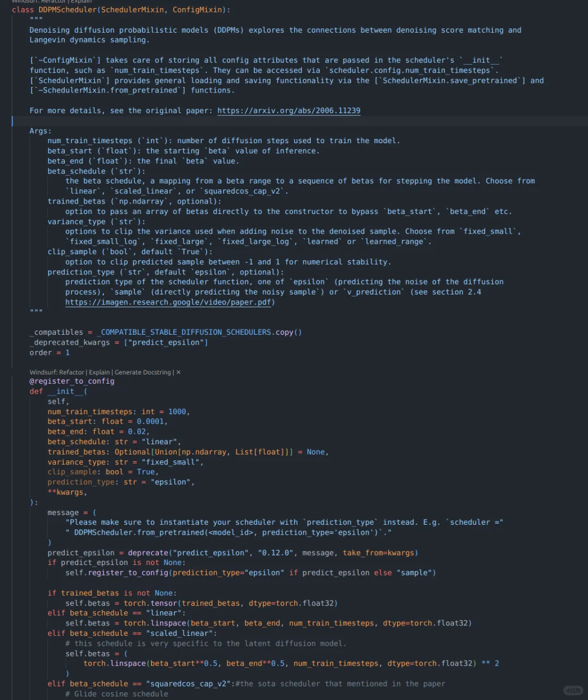Click the _COMPATIBLE_STABLE_DIFFUSION_SCHEDULERS constant
Viewport: 588px width, 700px height.
(x=186, y=332)
